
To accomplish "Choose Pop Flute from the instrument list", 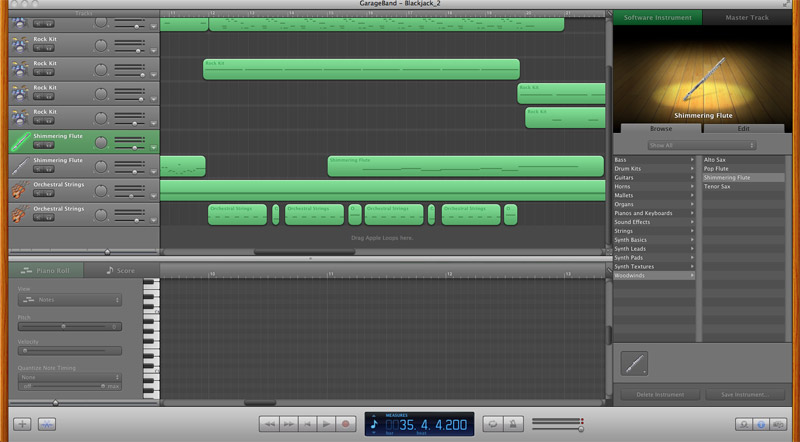I will [x=743, y=168].
